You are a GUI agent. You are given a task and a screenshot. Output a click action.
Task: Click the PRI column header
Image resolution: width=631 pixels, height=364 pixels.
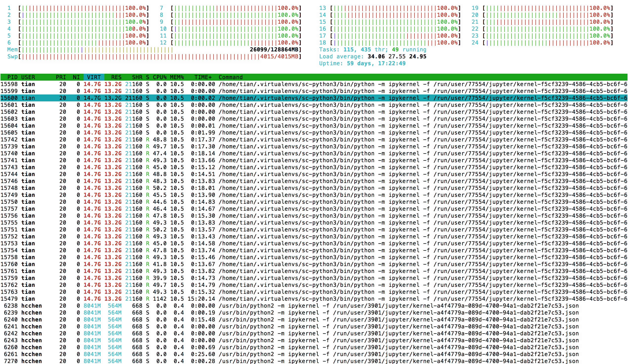[x=61, y=77]
